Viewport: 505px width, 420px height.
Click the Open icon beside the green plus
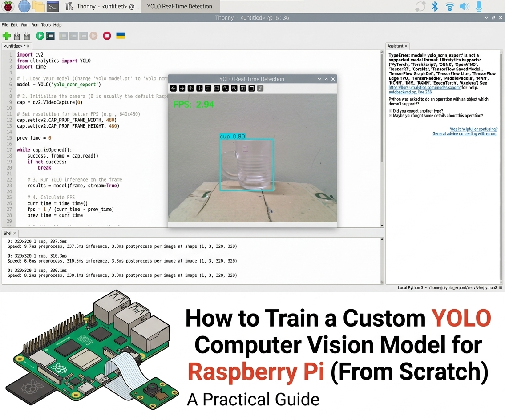(x=17, y=36)
